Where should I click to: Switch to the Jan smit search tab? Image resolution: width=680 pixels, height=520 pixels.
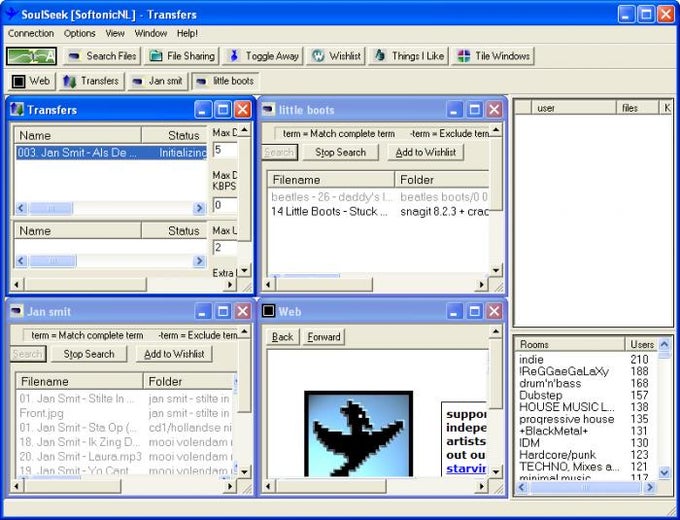click(158, 81)
